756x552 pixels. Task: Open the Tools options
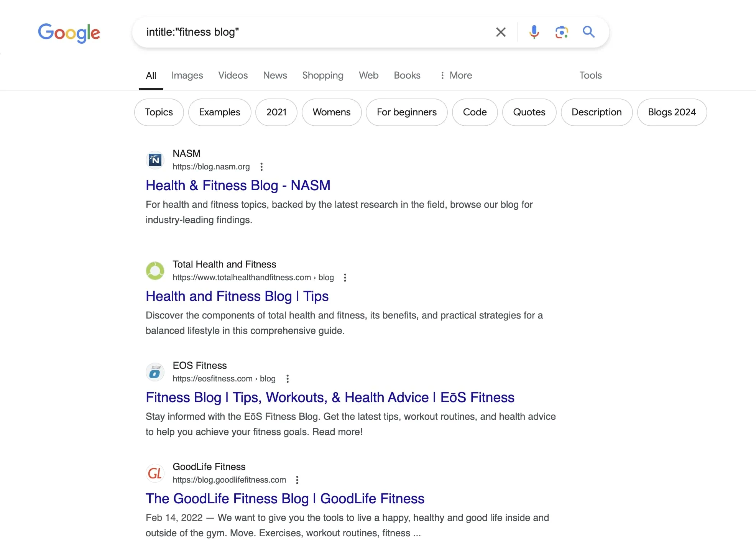pos(590,76)
